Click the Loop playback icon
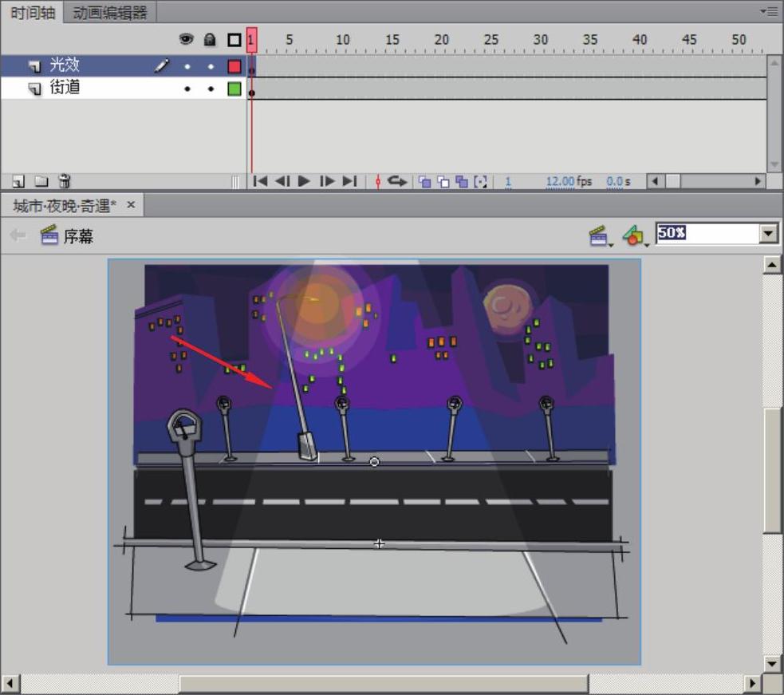 397,182
